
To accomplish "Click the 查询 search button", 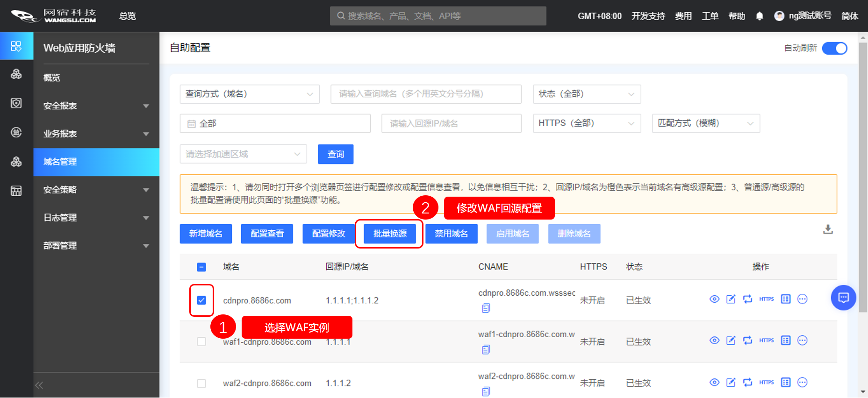I will [336, 154].
